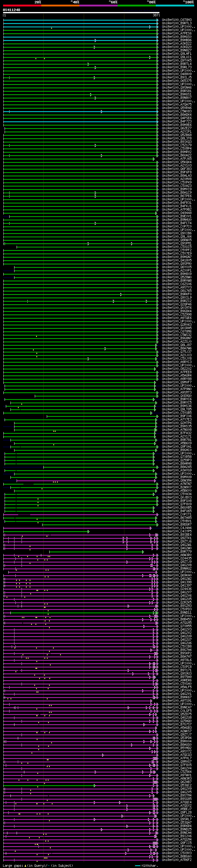Select hit label UniRef100_B9IBE4
This screenshot has height=868, width=197.
point(177,535)
